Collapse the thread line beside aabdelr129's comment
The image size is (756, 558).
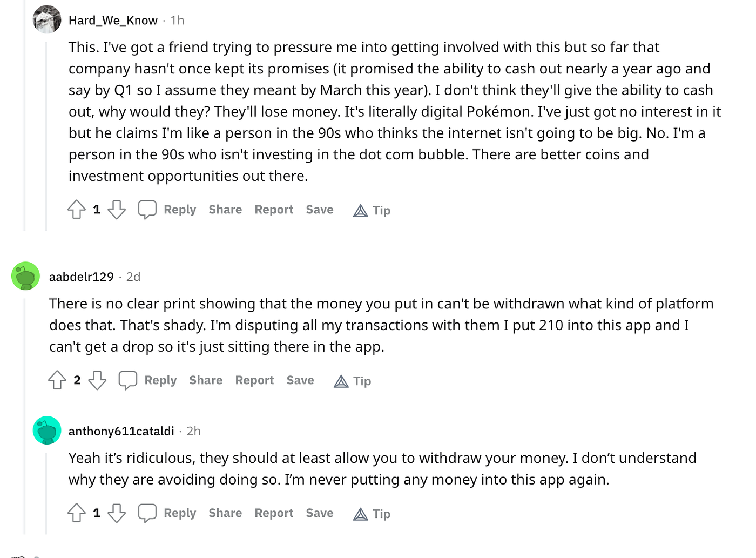point(25,416)
